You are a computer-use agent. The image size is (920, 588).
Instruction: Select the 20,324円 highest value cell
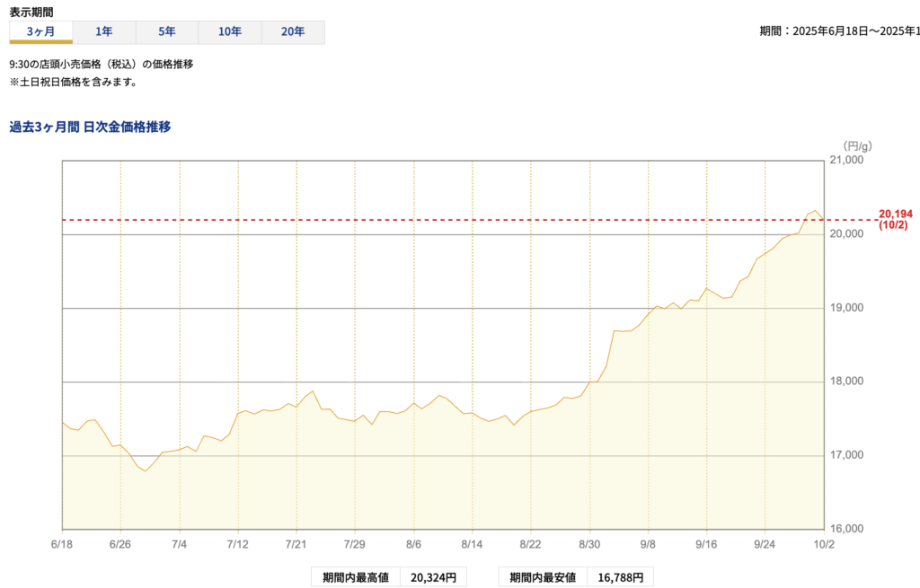[433, 577]
